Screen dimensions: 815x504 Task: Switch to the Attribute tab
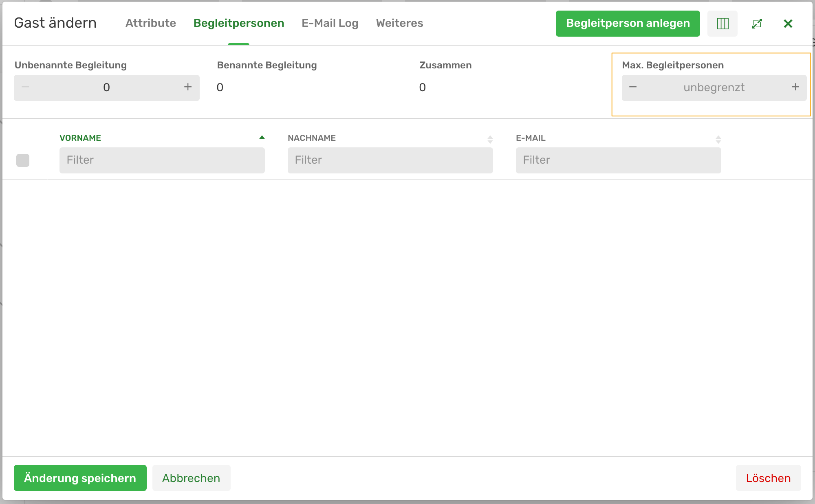[151, 23]
